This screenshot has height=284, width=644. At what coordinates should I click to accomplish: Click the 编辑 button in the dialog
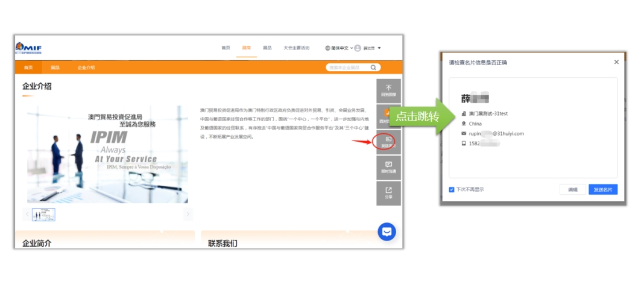[x=572, y=189]
